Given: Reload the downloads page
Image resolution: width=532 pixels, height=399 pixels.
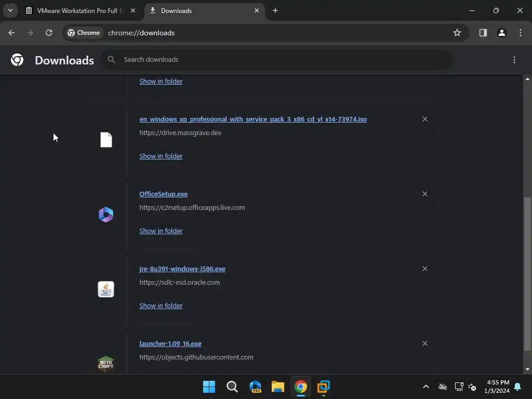Looking at the screenshot, I should tap(49, 33).
